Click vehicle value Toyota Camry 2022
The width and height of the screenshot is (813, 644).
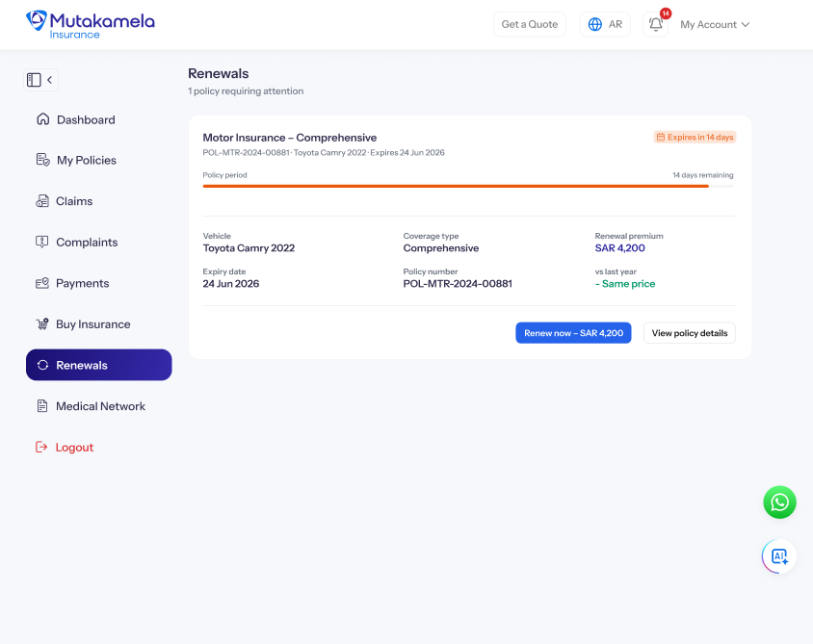point(249,247)
